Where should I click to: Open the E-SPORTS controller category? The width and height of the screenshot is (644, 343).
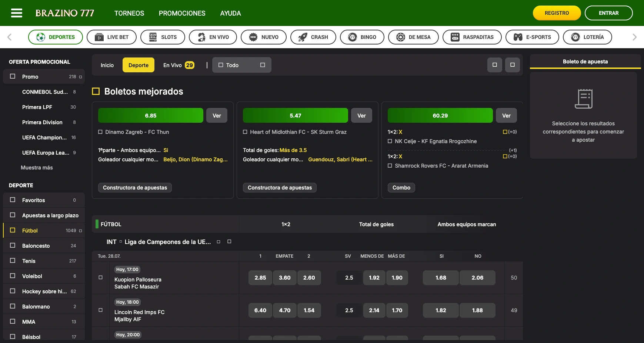[x=532, y=37]
